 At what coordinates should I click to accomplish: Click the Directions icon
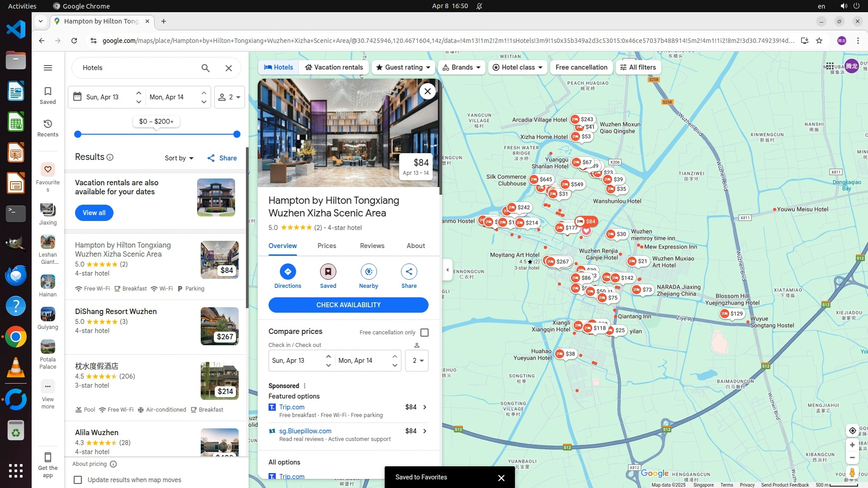pyautogui.click(x=288, y=272)
